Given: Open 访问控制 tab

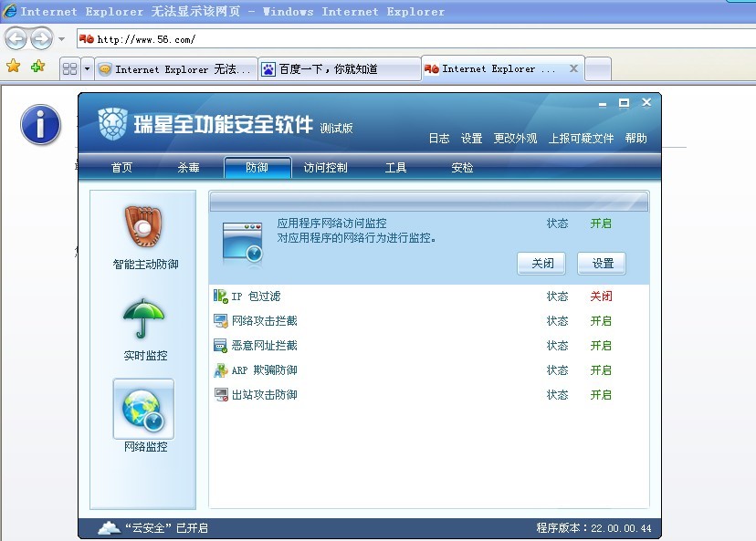Looking at the screenshot, I should pos(325,168).
